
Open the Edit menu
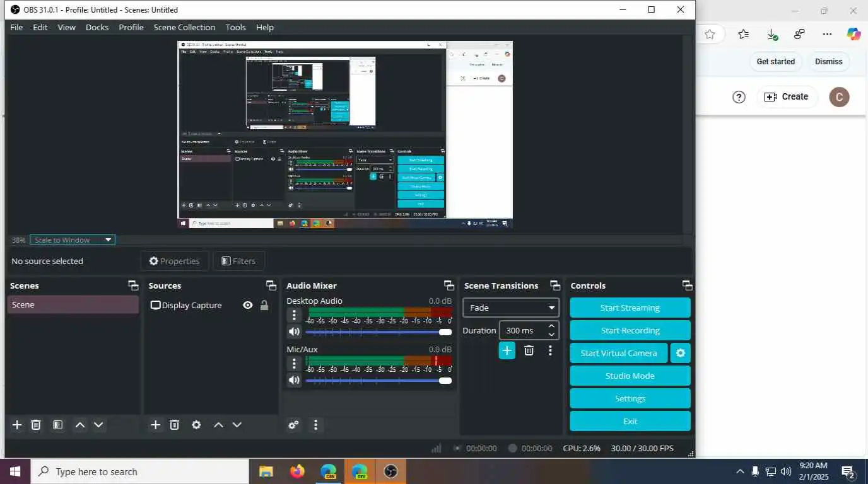coord(40,27)
